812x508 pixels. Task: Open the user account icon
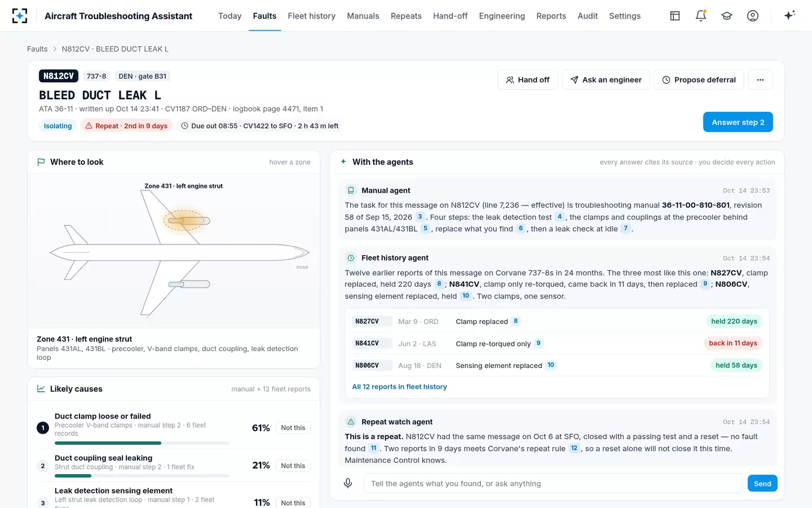(753, 16)
